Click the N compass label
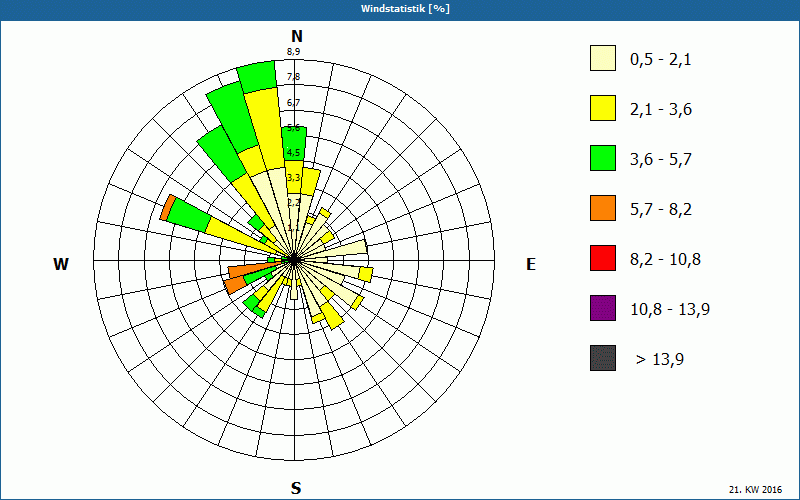 (297, 36)
